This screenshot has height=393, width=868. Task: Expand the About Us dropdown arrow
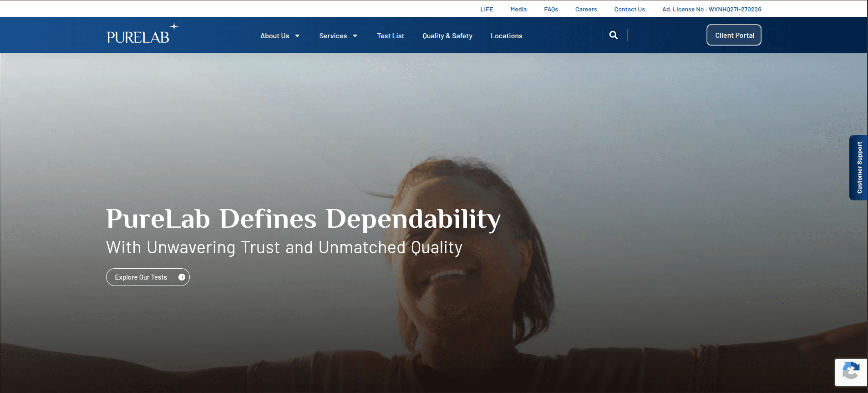coord(297,36)
